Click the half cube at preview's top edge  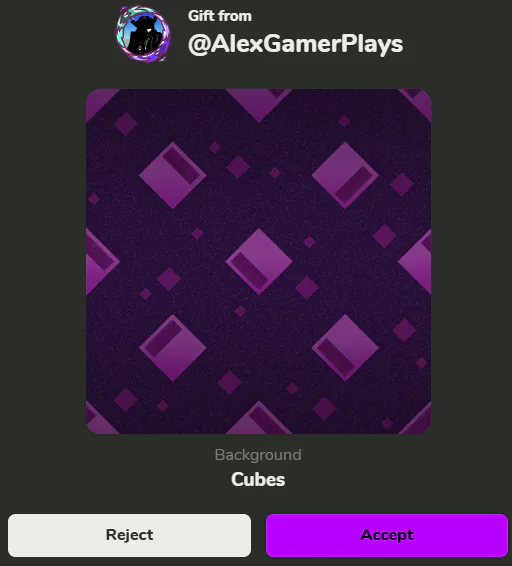(x=259, y=103)
